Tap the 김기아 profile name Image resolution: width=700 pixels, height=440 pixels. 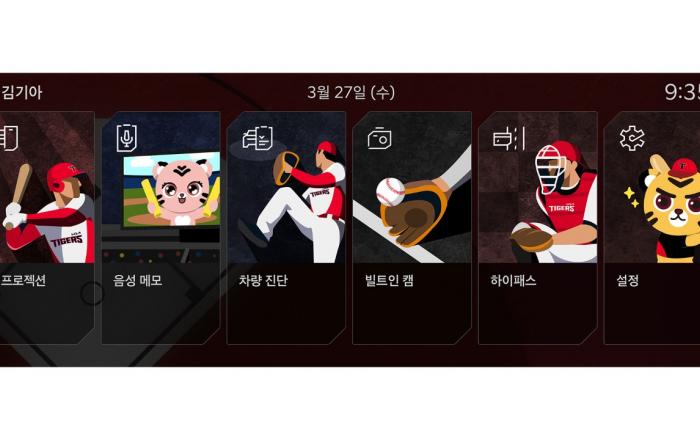tap(21, 92)
